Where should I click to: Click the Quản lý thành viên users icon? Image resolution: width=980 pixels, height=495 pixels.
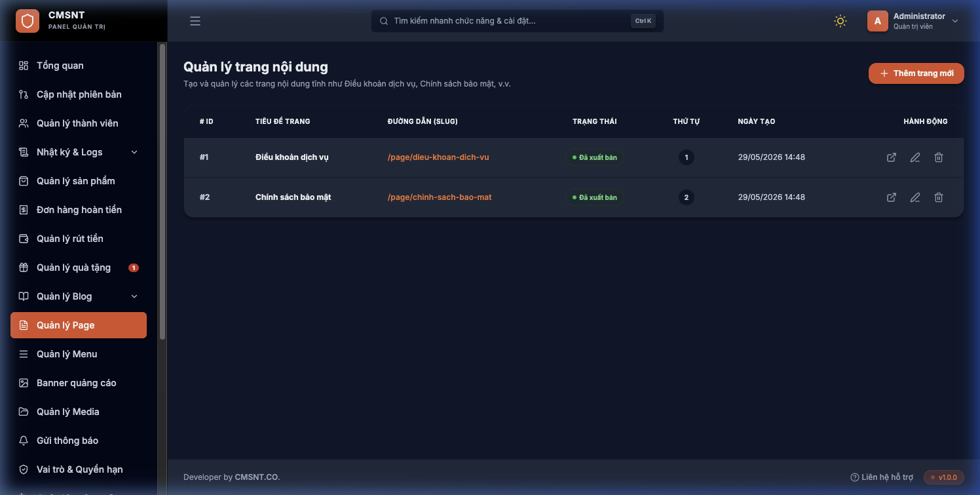[x=24, y=123]
